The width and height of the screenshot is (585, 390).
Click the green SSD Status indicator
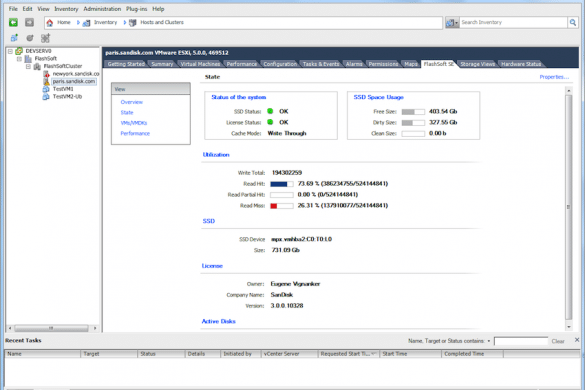pyautogui.click(x=270, y=111)
